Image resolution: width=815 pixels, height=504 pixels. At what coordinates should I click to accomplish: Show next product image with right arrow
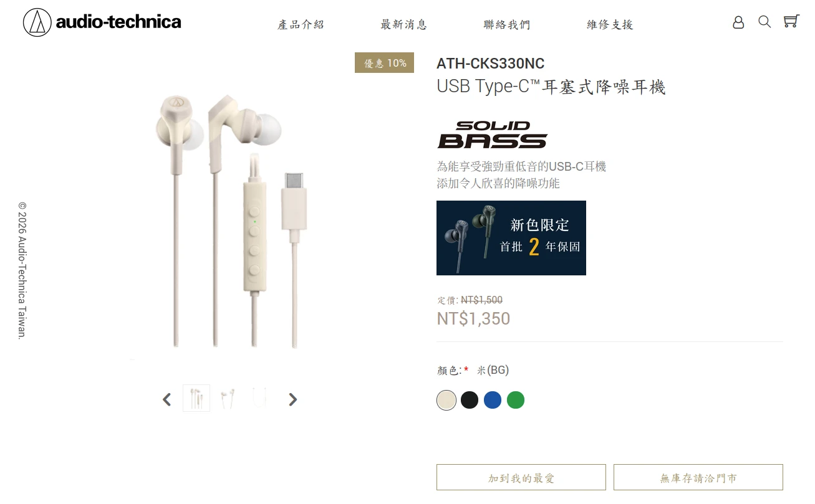(292, 399)
